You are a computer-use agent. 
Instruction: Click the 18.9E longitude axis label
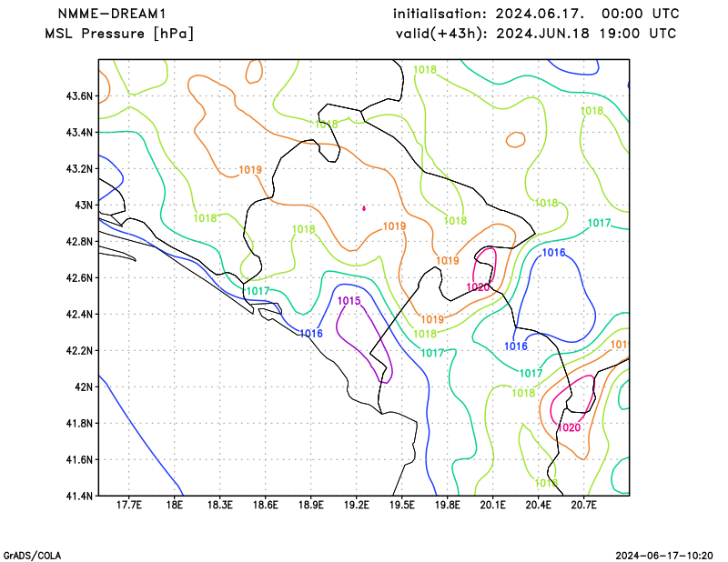click(310, 505)
